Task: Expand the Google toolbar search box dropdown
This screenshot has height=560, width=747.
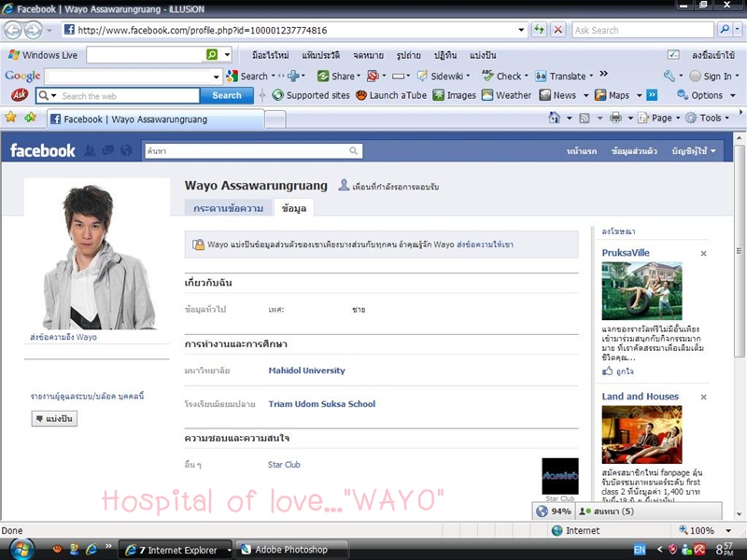Action: pyautogui.click(x=217, y=77)
